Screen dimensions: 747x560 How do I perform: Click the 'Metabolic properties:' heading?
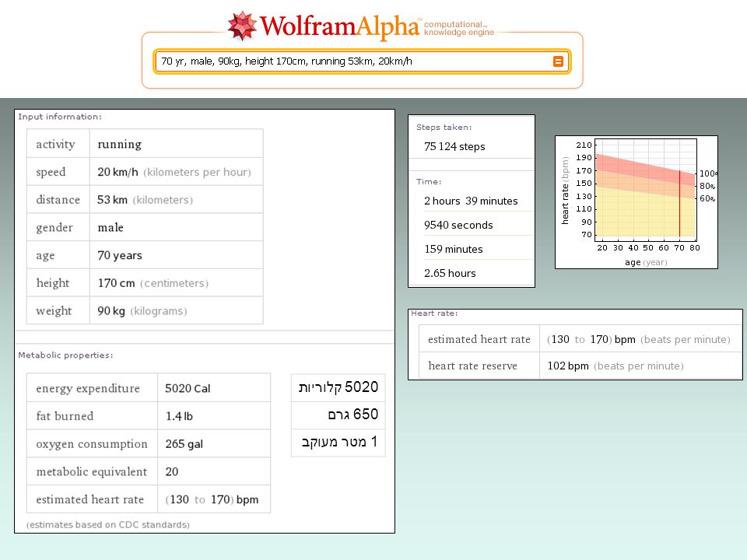point(65,355)
